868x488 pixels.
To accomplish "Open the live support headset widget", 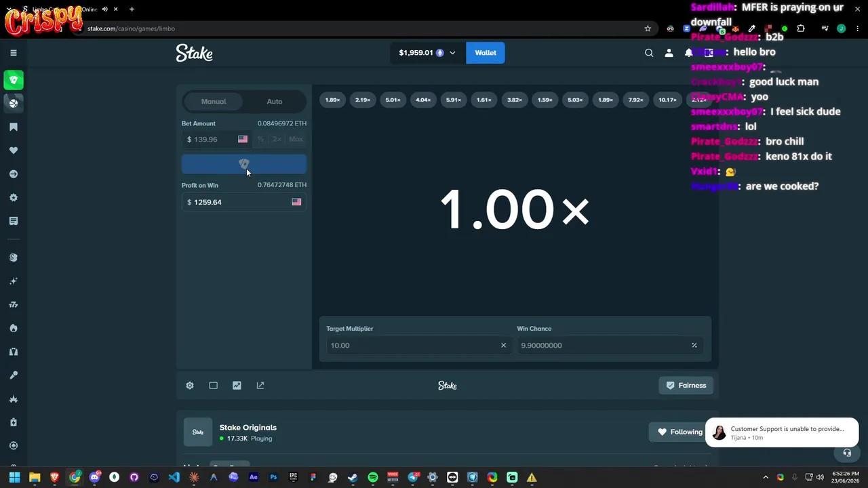I will pyautogui.click(x=847, y=453).
